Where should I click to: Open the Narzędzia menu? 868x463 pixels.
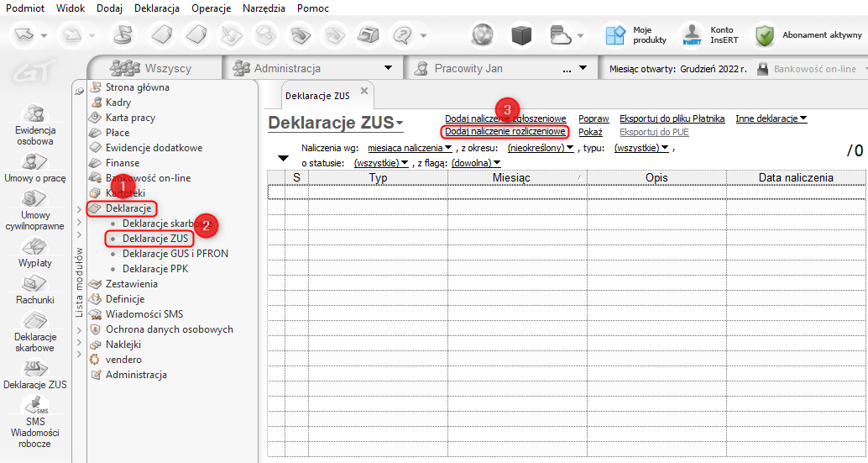pos(264,8)
